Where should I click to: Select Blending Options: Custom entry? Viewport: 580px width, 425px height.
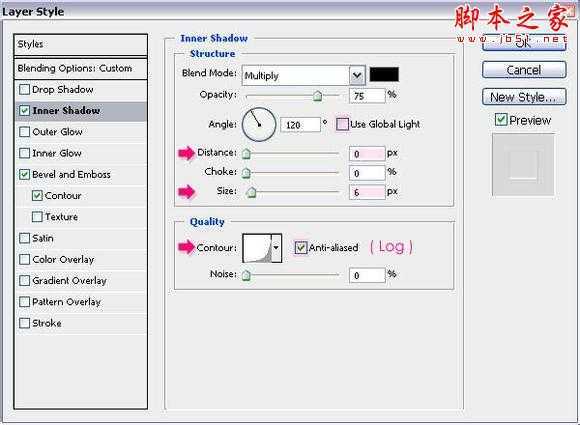81,68
